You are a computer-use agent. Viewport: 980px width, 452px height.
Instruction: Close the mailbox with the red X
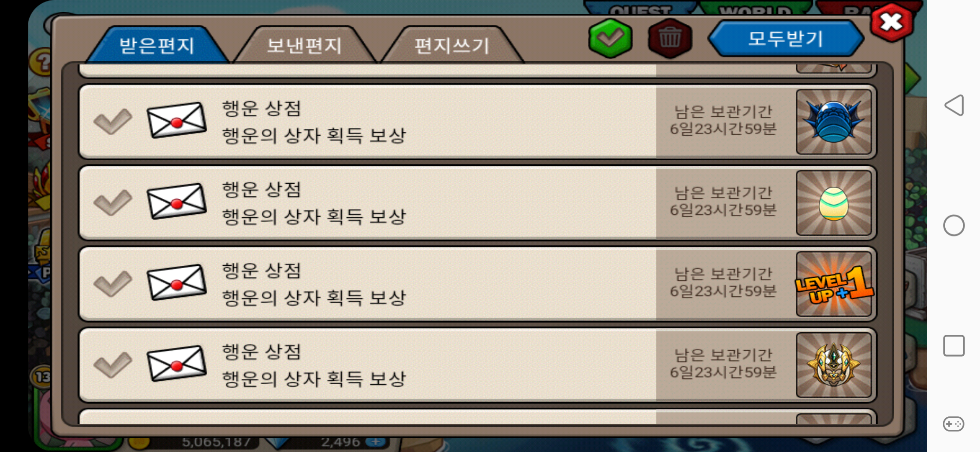(892, 22)
